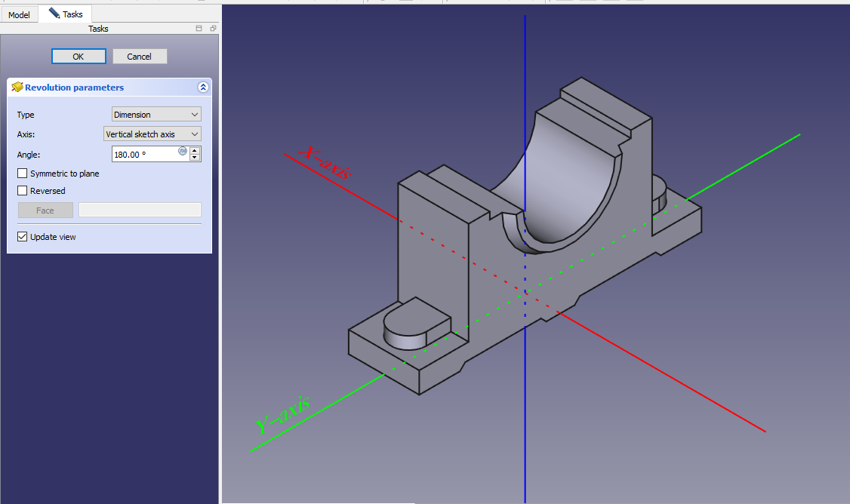Increase angle with the up spinner arrow
Screen dimensions: 850x504
click(196, 151)
